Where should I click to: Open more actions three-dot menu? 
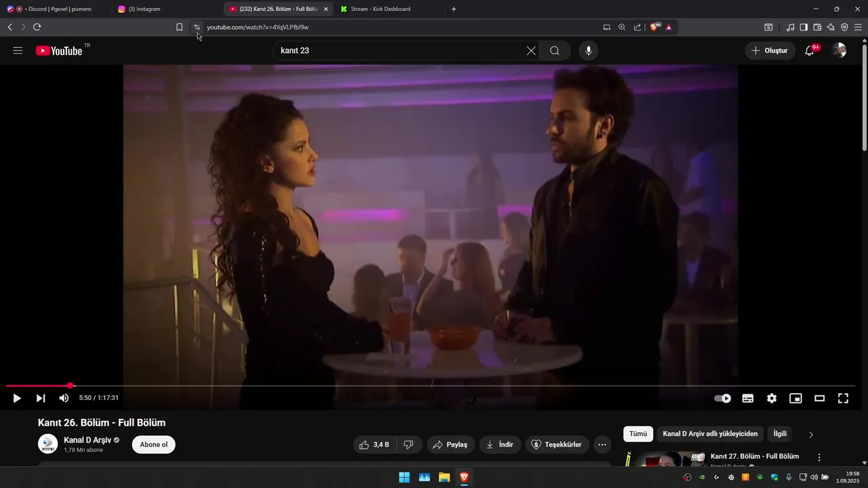(x=602, y=445)
